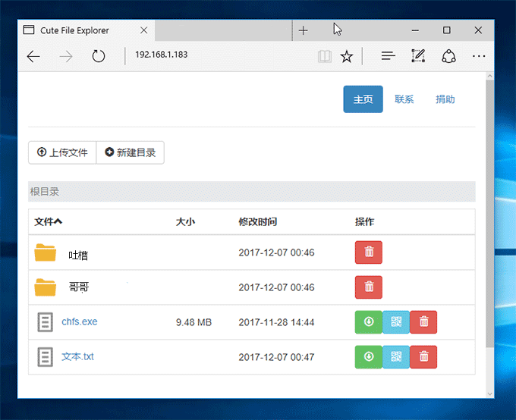Click the 2017-11-28 14:44 date cell
The image size is (516, 420).
(x=276, y=322)
